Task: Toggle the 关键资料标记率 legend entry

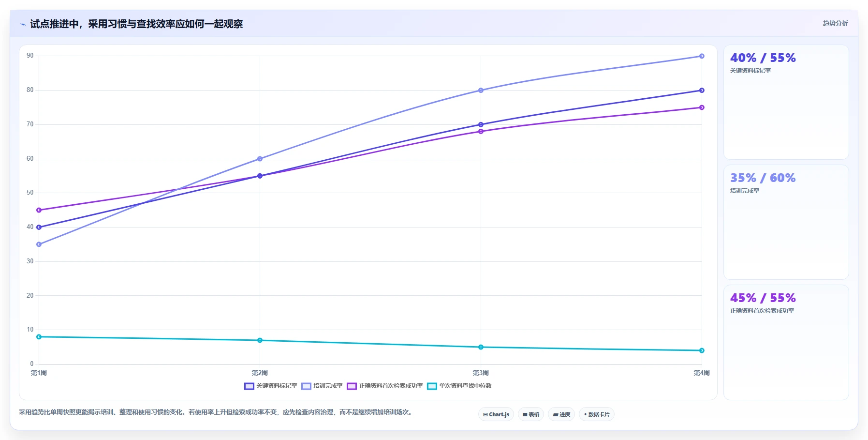Action: (271, 386)
